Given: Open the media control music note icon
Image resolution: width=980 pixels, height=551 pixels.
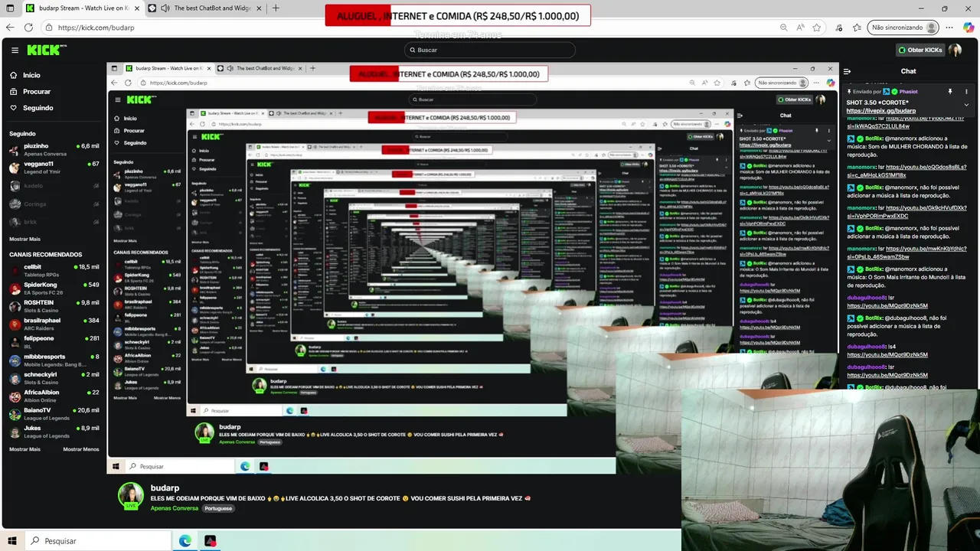Looking at the screenshot, I should pos(839,28).
